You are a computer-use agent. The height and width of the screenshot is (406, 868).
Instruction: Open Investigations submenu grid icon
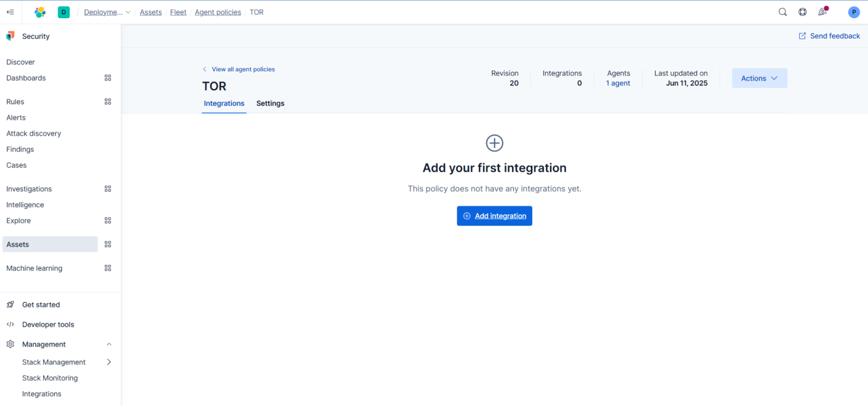click(108, 189)
